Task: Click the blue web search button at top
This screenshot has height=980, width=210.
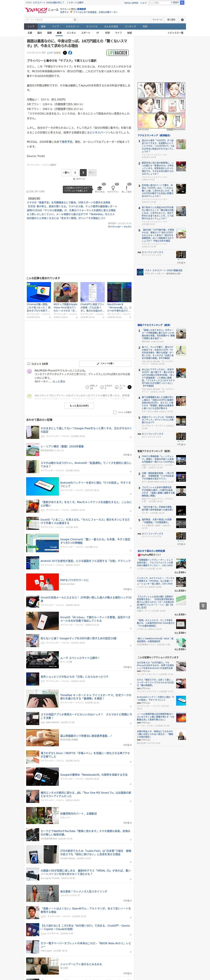Action: [x=182, y=3]
